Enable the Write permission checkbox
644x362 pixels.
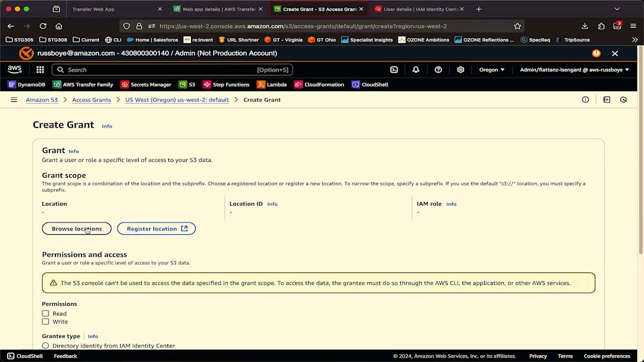click(x=46, y=322)
